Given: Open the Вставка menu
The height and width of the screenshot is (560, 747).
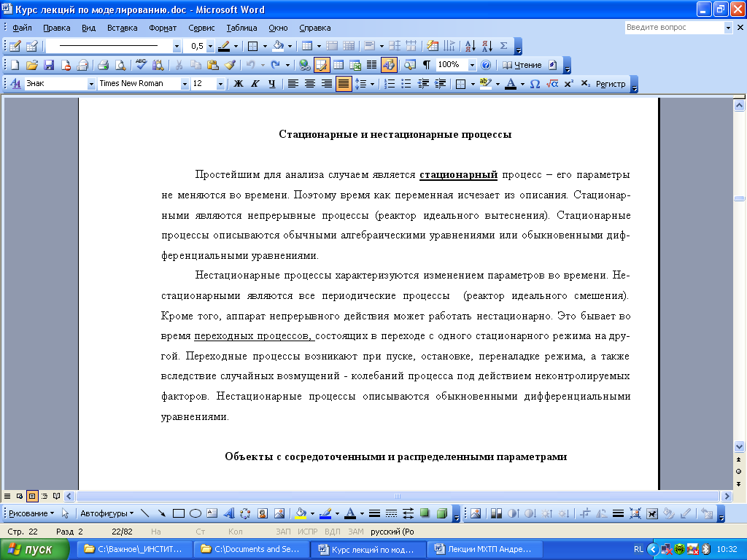Looking at the screenshot, I should [x=122, y=28].
